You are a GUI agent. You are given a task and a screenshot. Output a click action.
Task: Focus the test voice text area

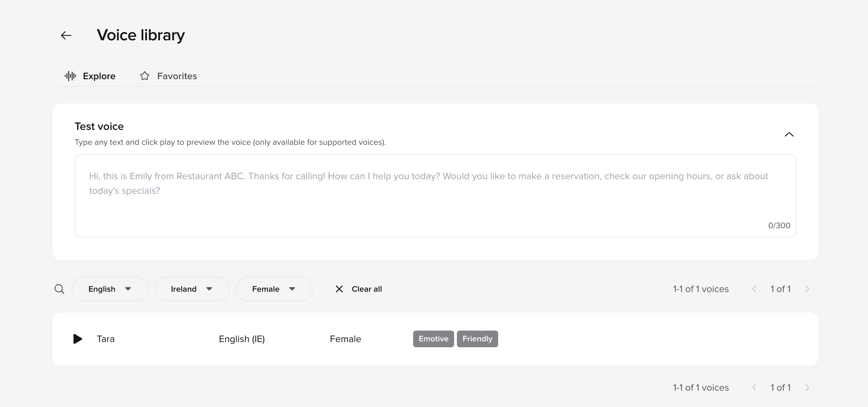[435, 196]
